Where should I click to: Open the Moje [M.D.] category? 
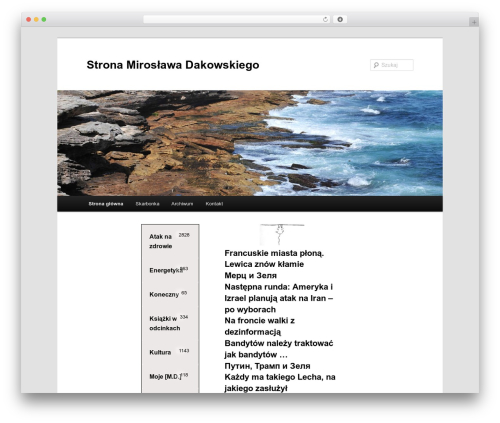coord(165,377)
